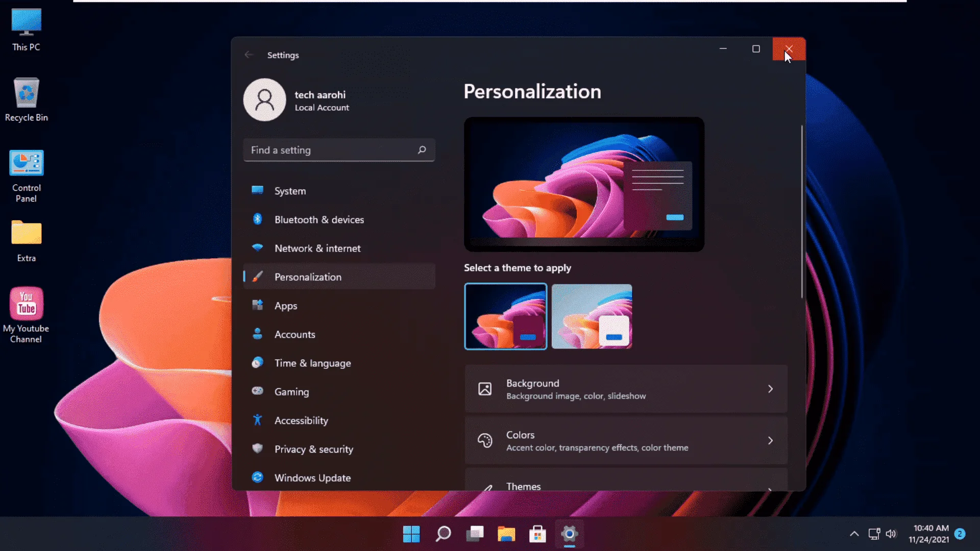Open the clock showing 10:40 AM

click(930, 534)
